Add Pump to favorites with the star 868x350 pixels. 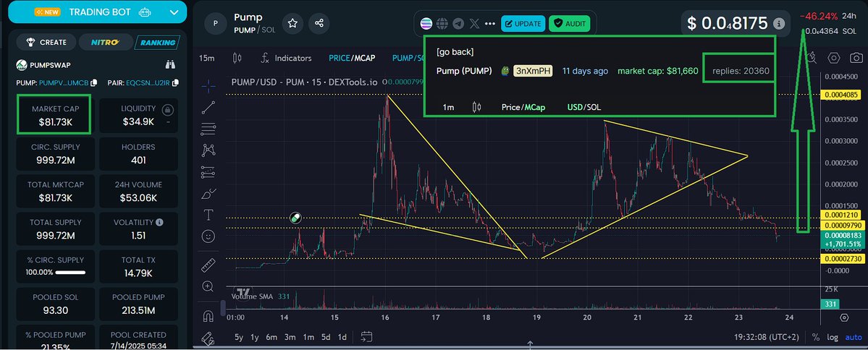coord(293,23)
